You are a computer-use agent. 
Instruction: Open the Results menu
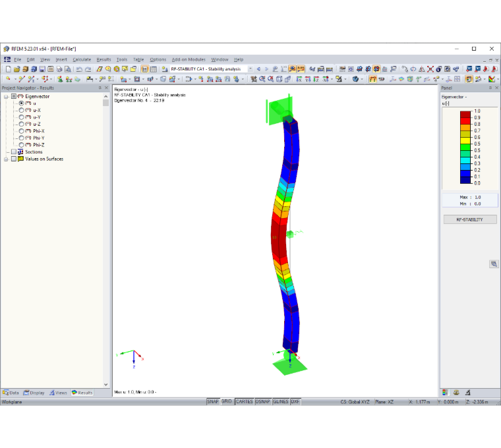(103, 59)
